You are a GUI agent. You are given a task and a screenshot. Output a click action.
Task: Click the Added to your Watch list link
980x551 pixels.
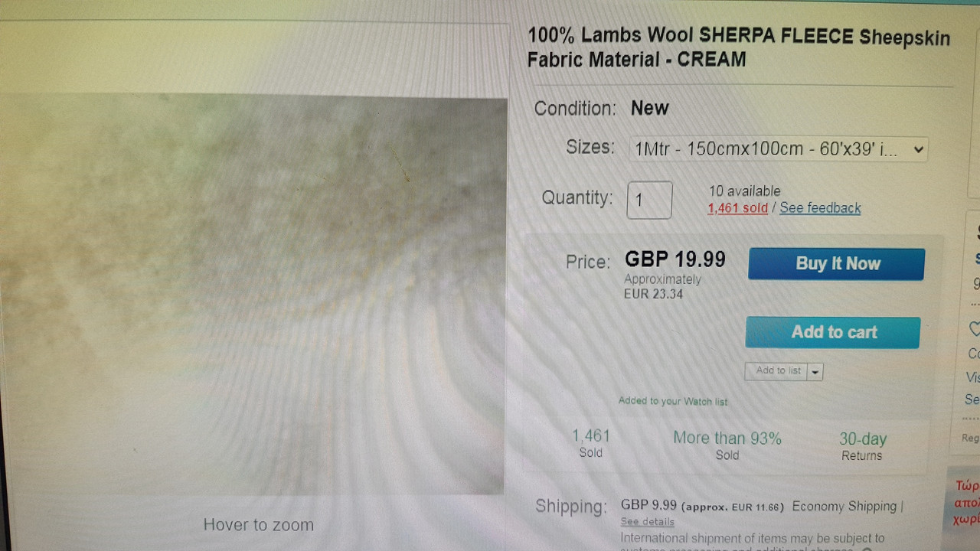(x=673, y=401)
